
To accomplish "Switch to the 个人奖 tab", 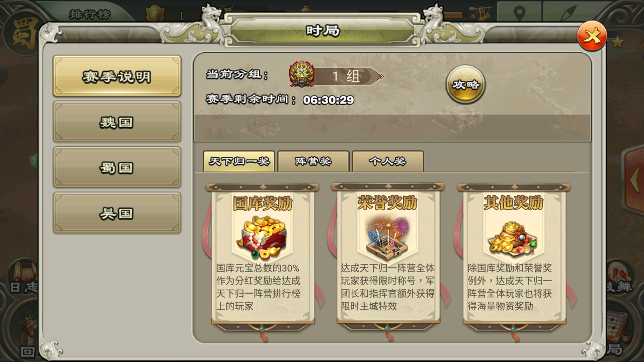I will coord(387,161).
